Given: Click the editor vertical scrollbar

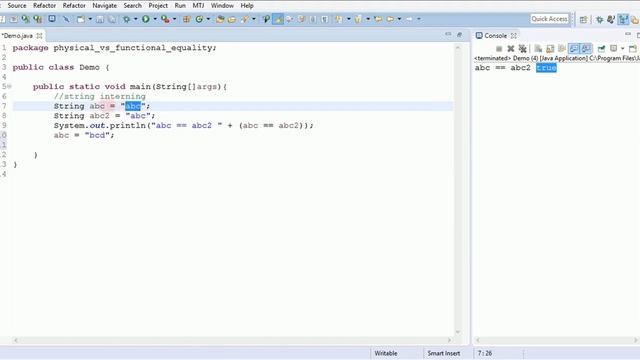Looking at the screenshot, I should tap(458, 190).
